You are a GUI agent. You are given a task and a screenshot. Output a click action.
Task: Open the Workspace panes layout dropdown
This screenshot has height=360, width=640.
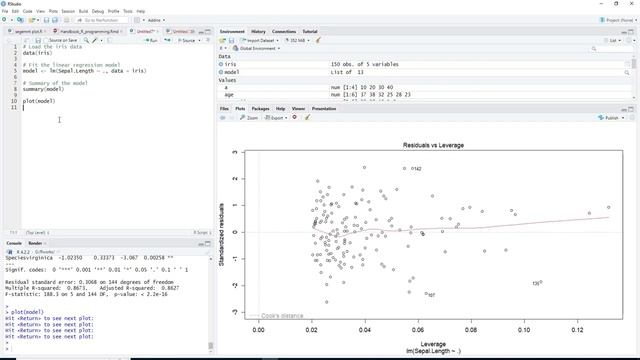point(139,20)
